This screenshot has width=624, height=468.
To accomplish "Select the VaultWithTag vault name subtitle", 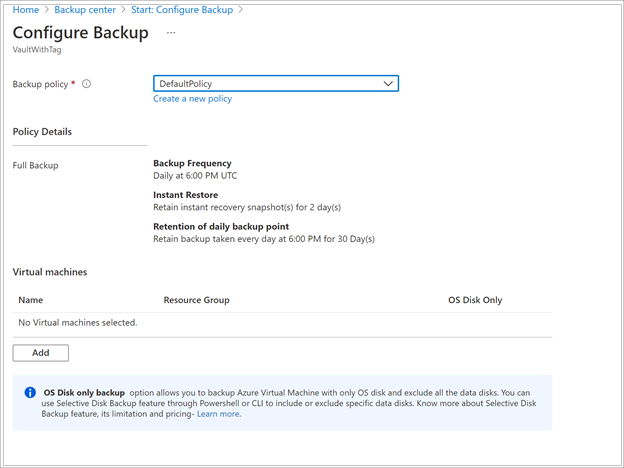I will point(37,49).
